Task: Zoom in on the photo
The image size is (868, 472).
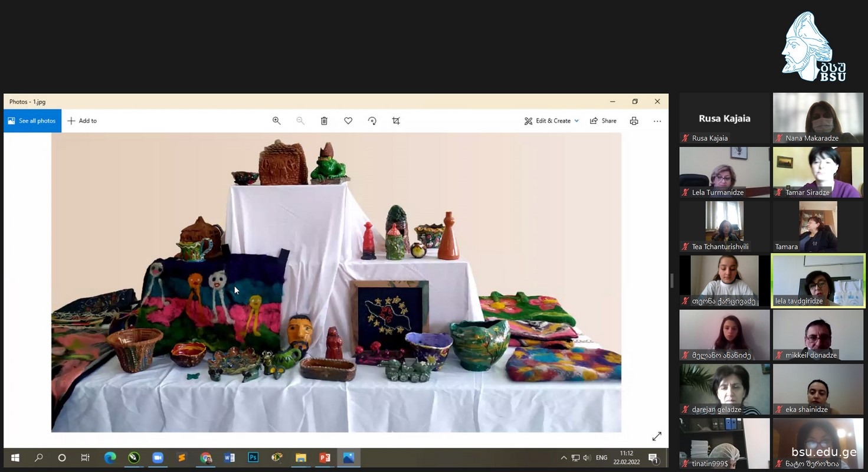Action: pyautogui.click(x=276, y=121)
